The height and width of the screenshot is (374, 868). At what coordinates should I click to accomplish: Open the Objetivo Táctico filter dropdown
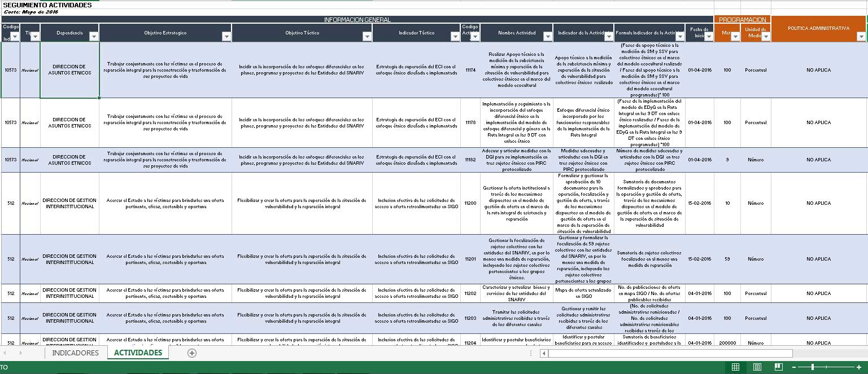(x=367, y=37)
